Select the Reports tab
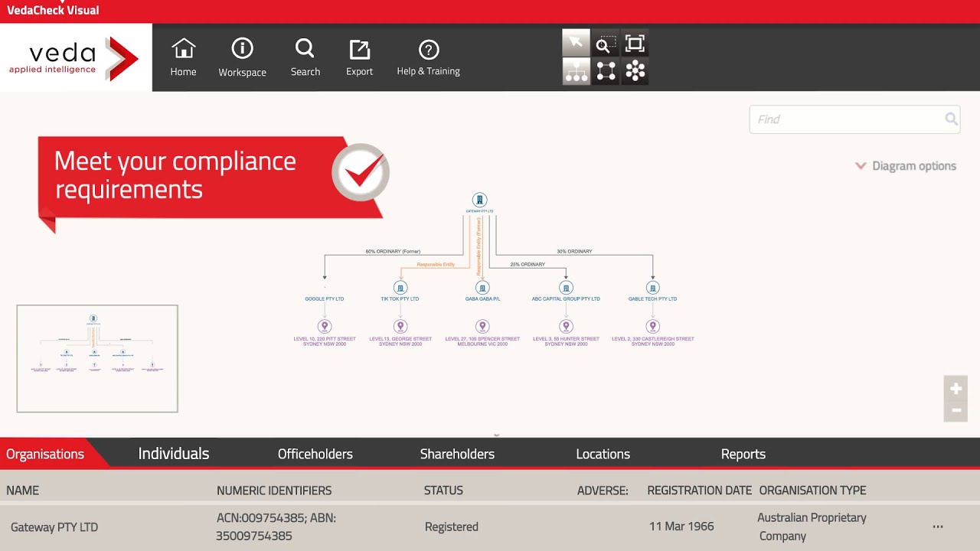The width and height of the screenshot is (980, 551). click(743, 454)
